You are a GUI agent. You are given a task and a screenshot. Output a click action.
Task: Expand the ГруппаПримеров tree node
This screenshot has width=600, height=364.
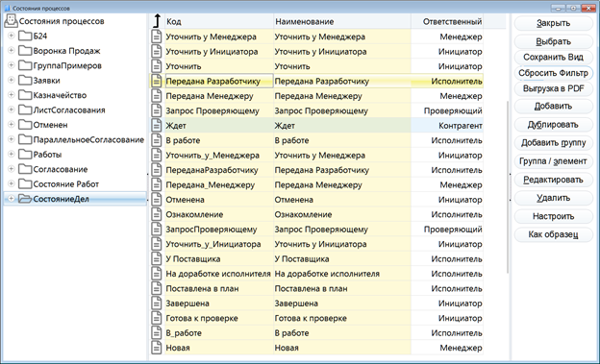pyautogui.click(x=12, y=65)
